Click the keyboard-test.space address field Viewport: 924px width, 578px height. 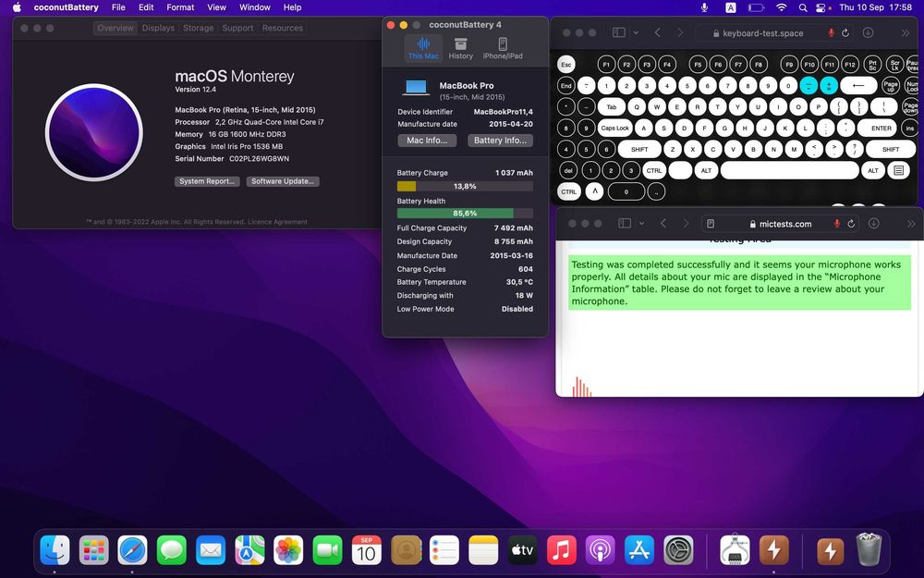click(775, 33)
